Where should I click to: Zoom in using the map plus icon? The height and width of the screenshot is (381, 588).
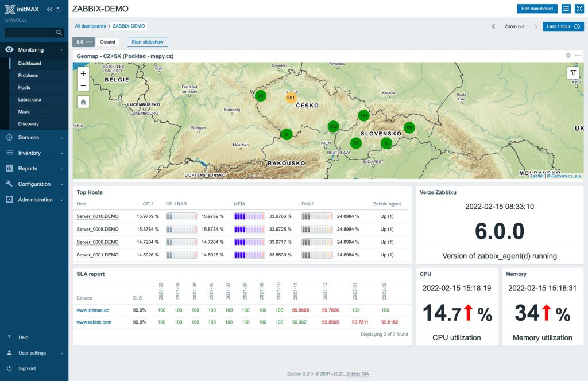[x=83, y=73]
